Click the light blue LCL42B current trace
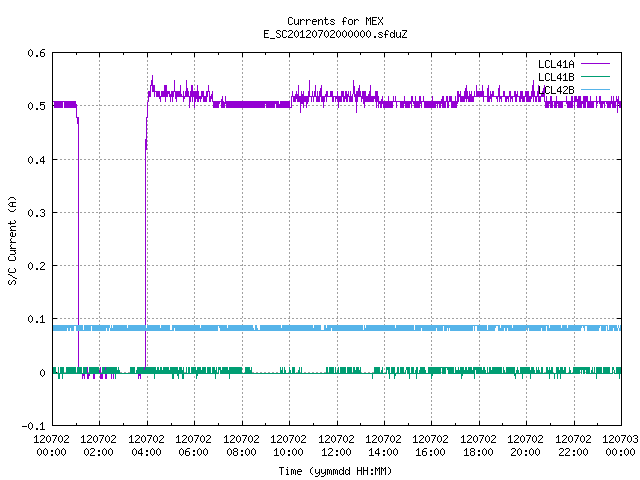Viewport: 640px width, 480px height. (337, 328)
